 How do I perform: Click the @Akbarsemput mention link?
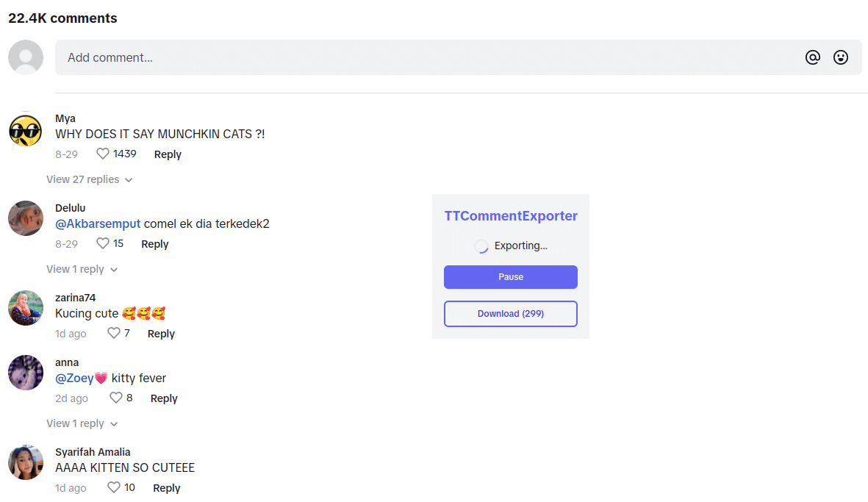tap(98, 223)
